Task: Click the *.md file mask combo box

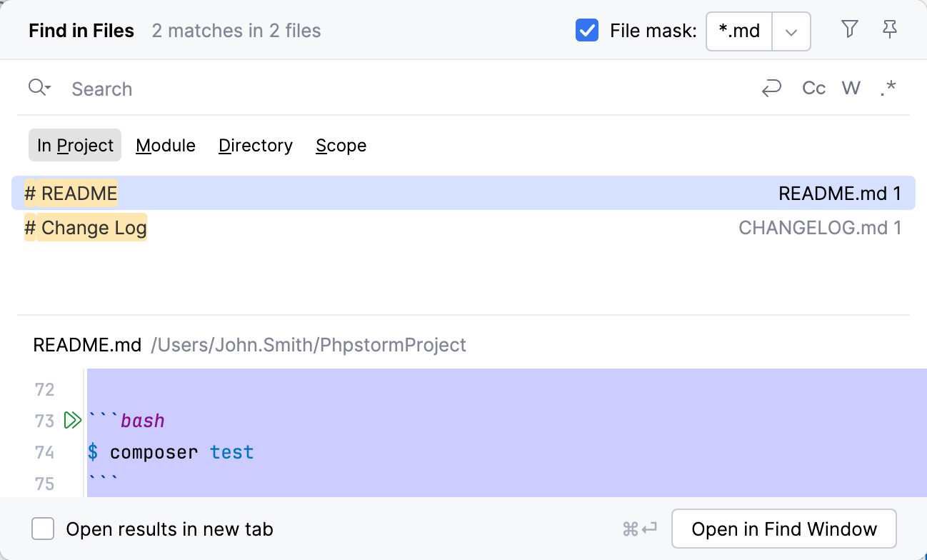Action: click(738, 31)
